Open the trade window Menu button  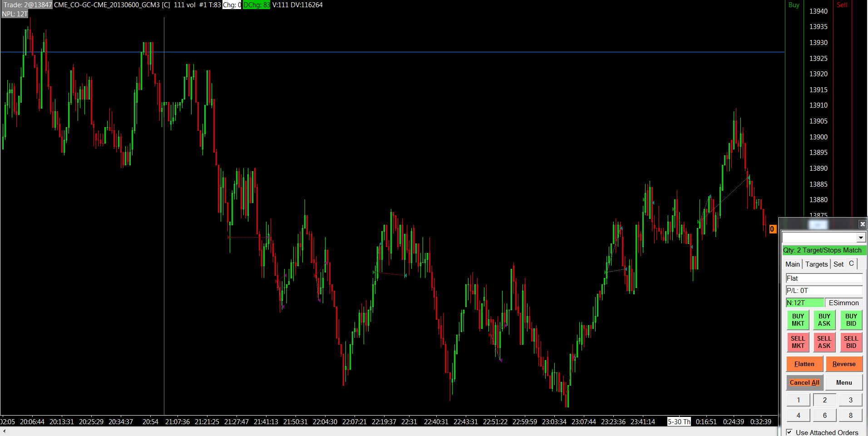click(844, 382)
